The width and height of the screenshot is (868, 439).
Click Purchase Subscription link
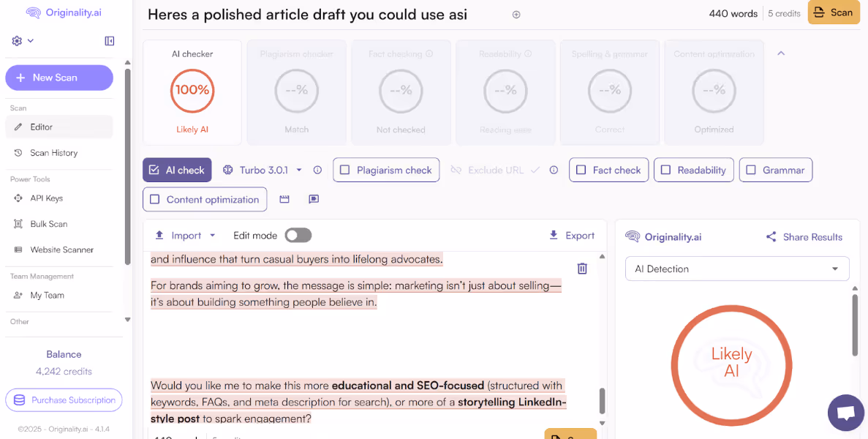coord(64,400)
